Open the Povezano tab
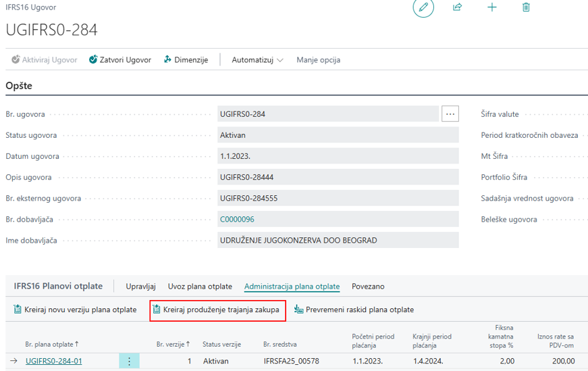Image resolution: width=588 pixels, height=371 pixels. [x=368, y=286]
